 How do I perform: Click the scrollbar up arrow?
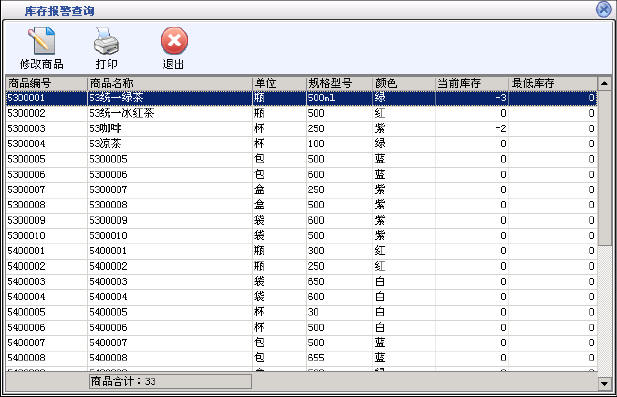[x=604, y=83]
